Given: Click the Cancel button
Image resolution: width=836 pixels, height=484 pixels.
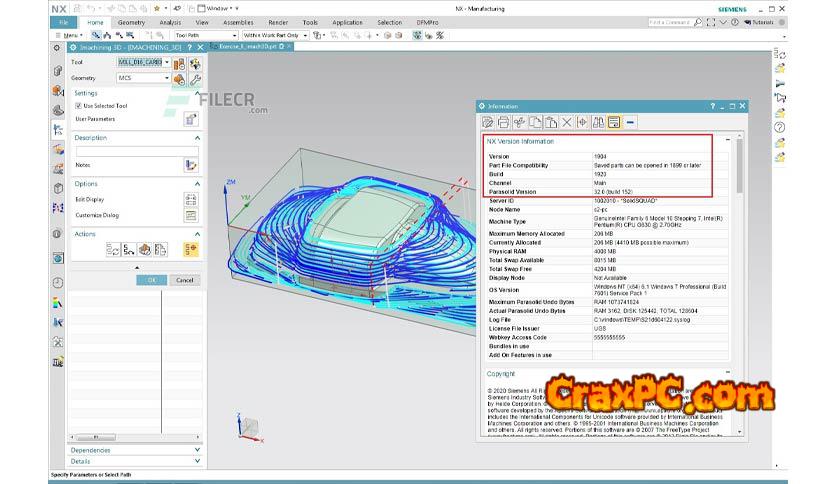Looking at the screenshot, I should pyautogui.click(x=184, y=280).
